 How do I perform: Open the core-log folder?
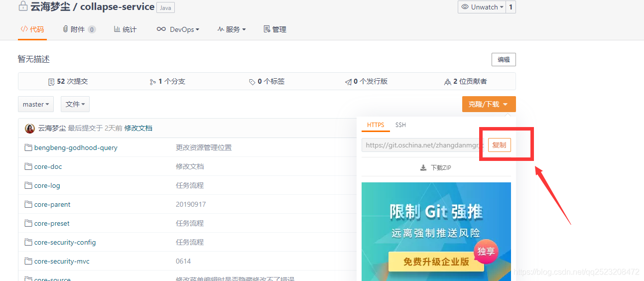[x=47, y=185]
